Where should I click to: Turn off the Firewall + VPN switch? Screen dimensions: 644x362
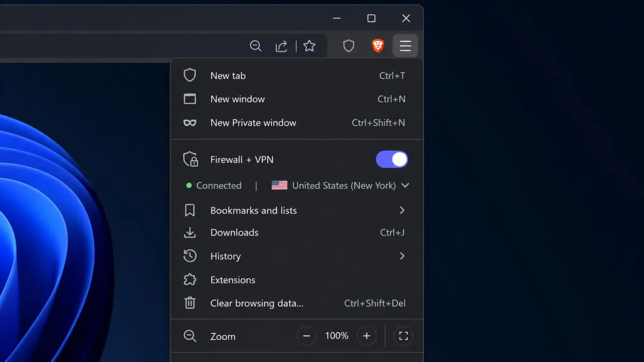click(x=392, y=159)
